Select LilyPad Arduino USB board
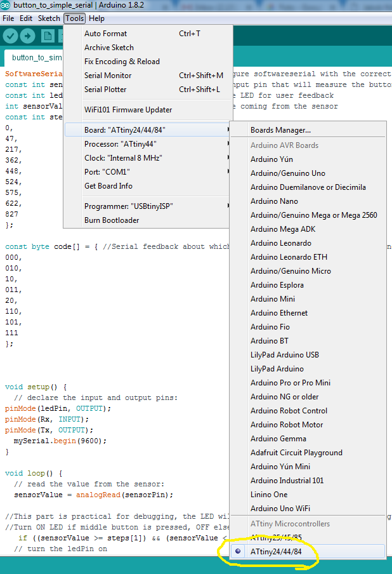The image size is (392, 574). click(307, 354)
